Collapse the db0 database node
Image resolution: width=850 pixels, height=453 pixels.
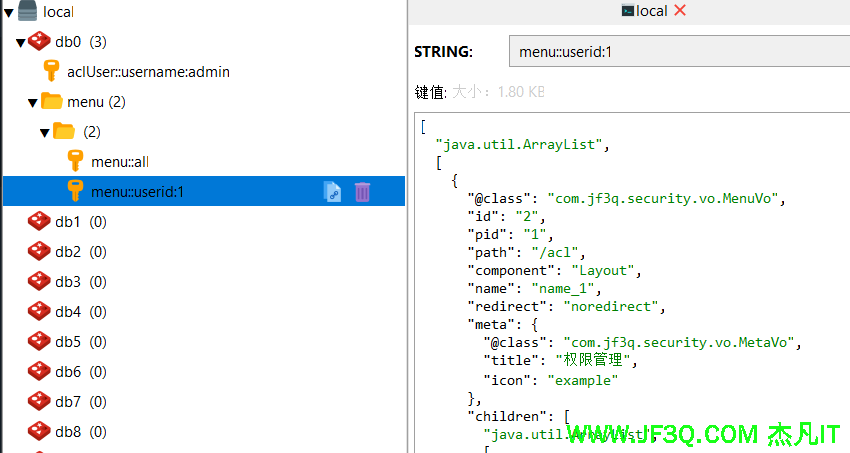(20, 42)
